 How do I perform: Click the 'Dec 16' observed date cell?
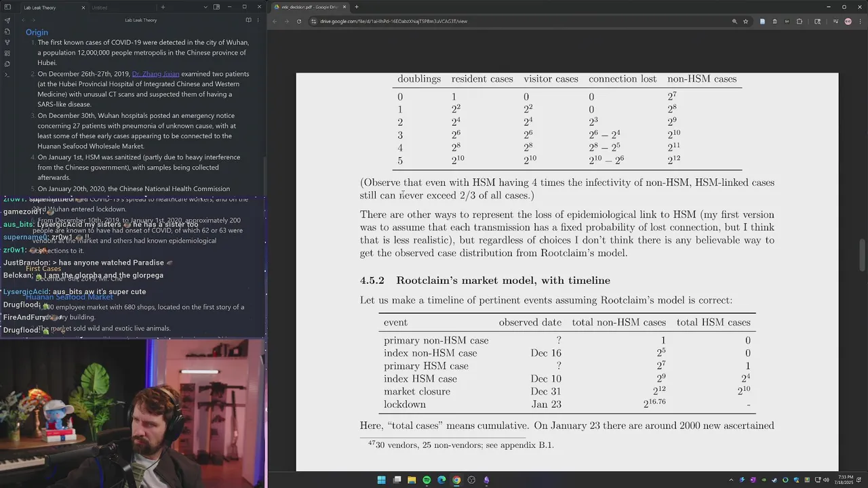546,353
